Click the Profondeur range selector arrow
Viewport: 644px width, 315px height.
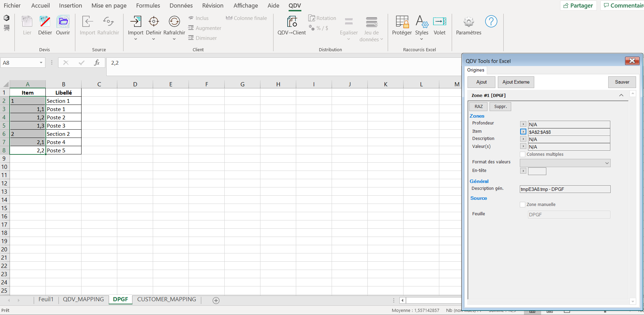pyautogui.click(x=523, y=124)
